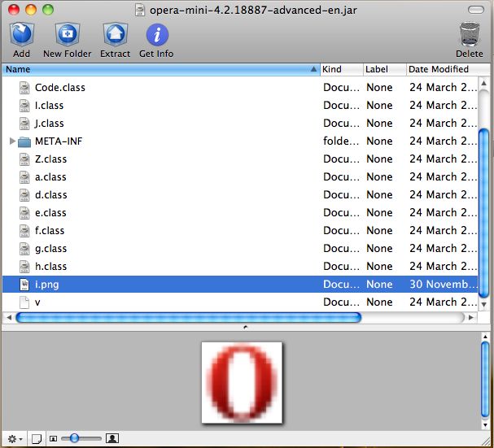
Task: Open the gear action menu
Action: (15, 438)
